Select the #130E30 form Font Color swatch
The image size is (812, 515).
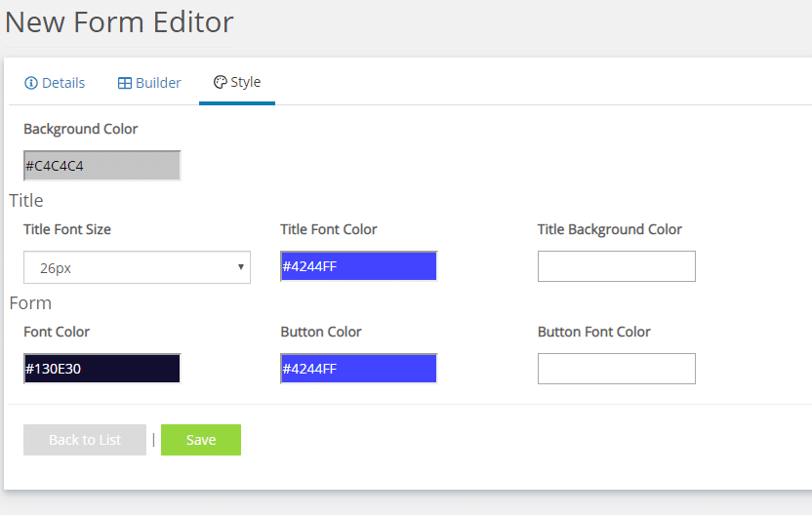point(102,369)
